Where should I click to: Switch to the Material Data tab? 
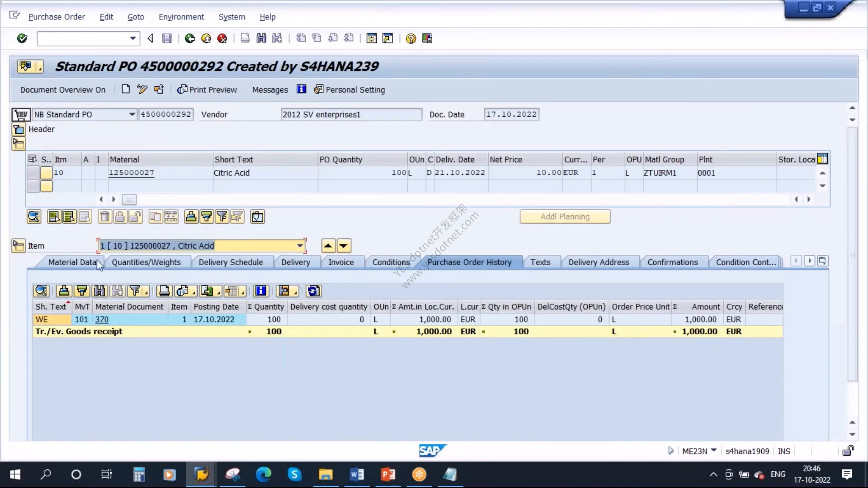tap(72, 263)
